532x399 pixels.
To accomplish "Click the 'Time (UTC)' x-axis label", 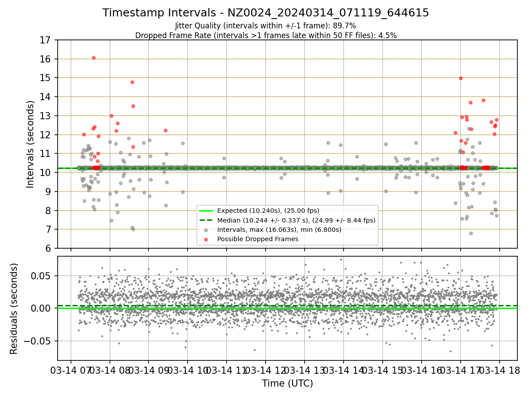I will coord(287,383).
